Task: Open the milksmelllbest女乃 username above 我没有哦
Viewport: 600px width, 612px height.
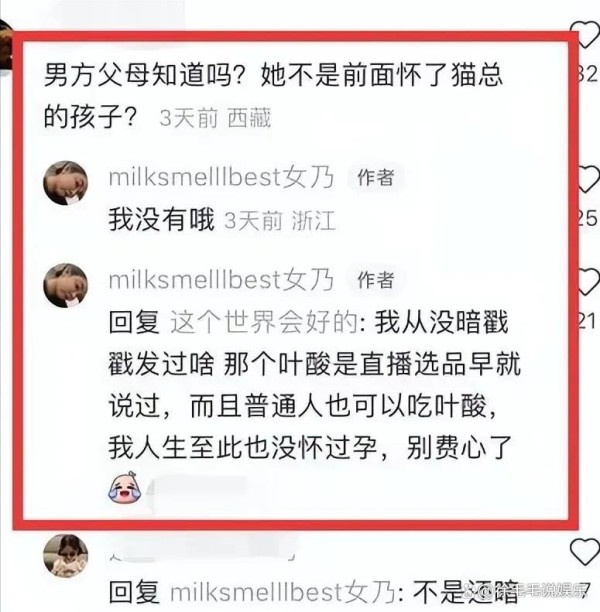Action: pos(221,177)
